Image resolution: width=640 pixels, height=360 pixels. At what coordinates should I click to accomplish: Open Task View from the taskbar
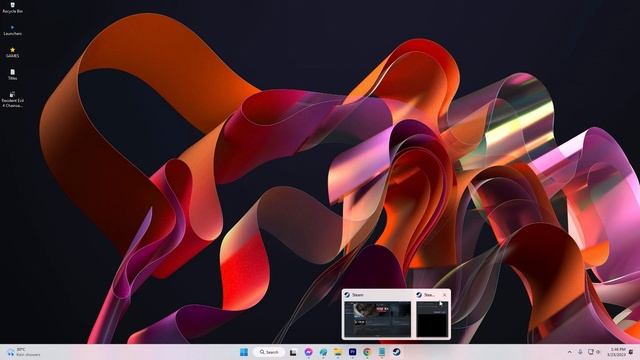pos(293,352)
